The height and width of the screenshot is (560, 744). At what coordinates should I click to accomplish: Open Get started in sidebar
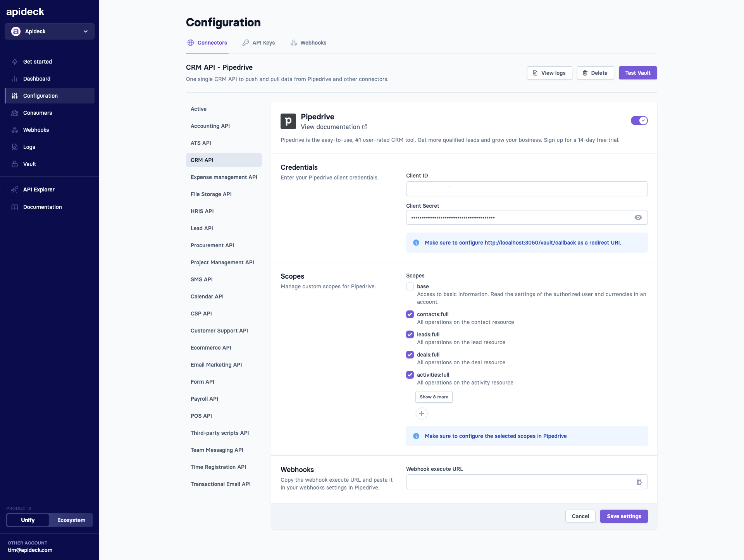(x=50, y=62)
